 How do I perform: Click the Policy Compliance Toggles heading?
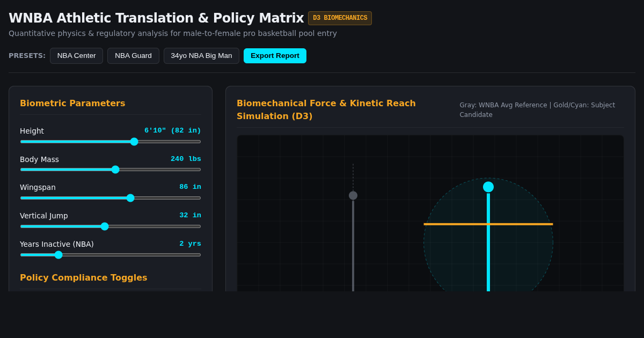pos(84,277)
